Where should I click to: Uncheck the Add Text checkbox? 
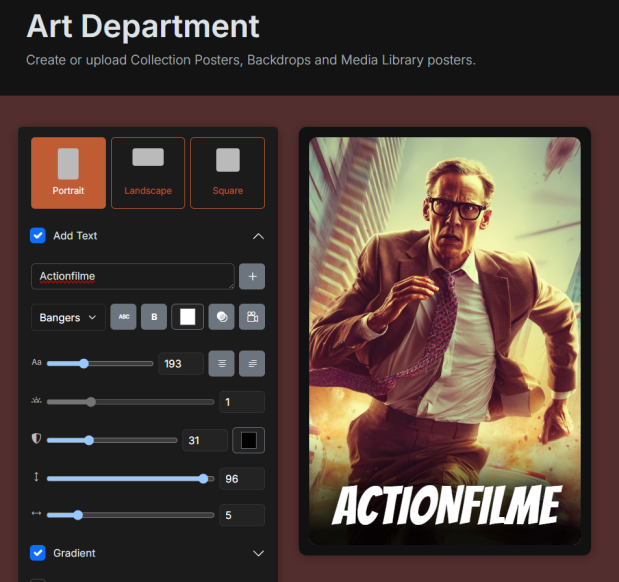coord(38,236)
